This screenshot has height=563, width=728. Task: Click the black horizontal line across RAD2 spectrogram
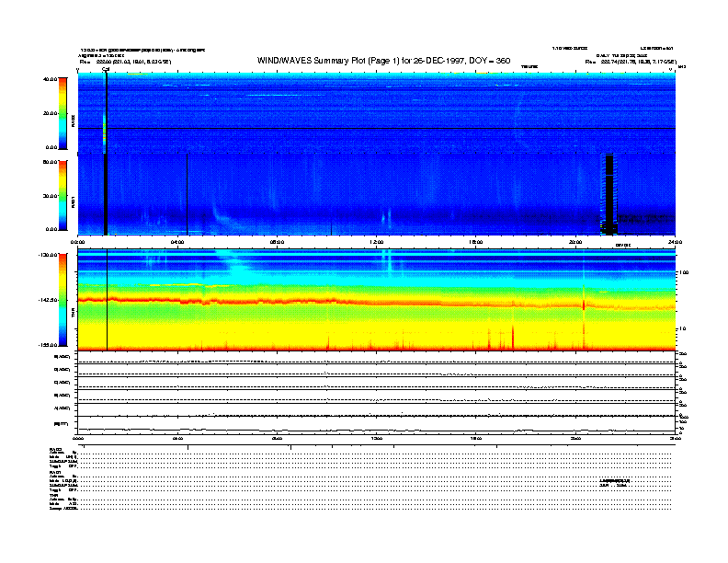377,128
